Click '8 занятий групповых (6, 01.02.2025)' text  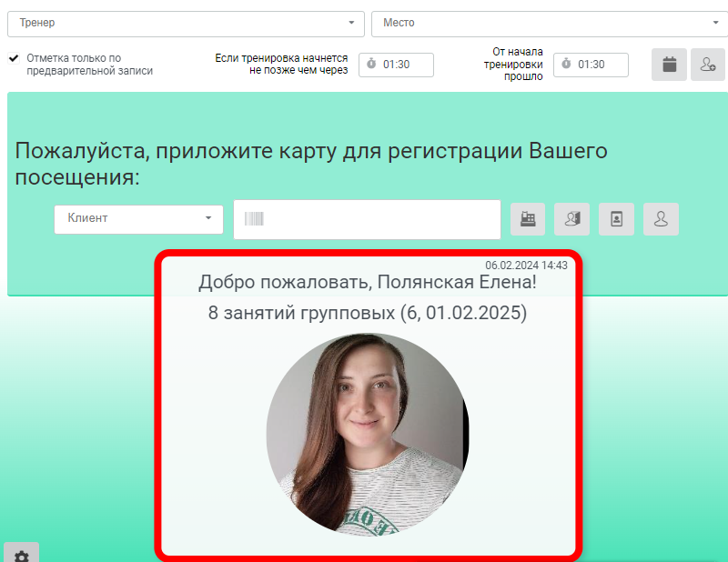368,313
